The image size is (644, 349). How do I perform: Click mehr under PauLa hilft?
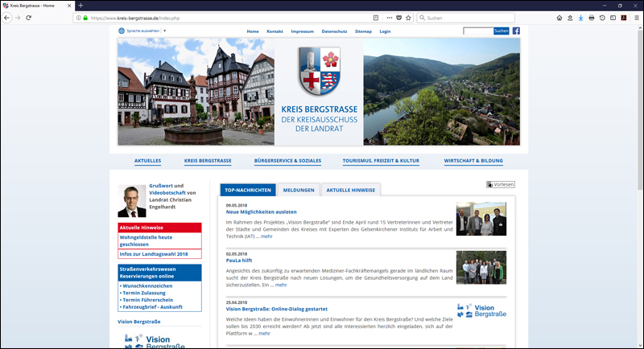[x=281, y=285]
